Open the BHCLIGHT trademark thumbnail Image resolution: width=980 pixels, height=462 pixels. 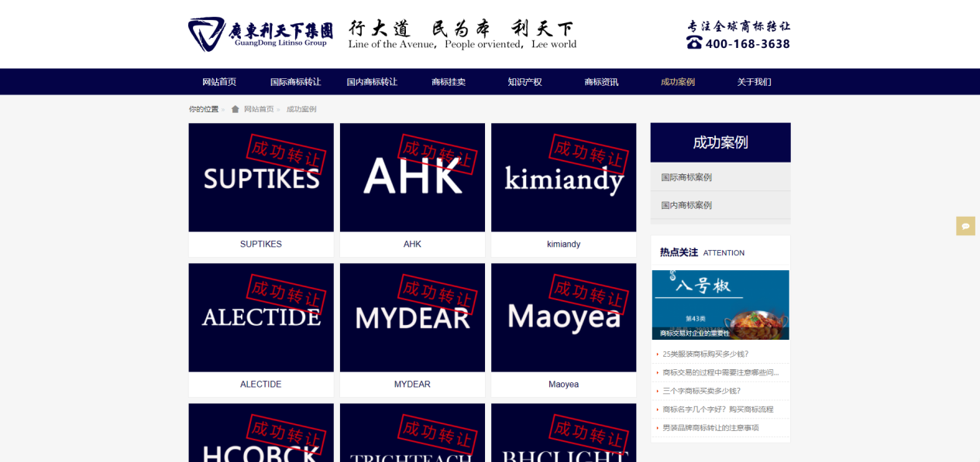point(564,433)
